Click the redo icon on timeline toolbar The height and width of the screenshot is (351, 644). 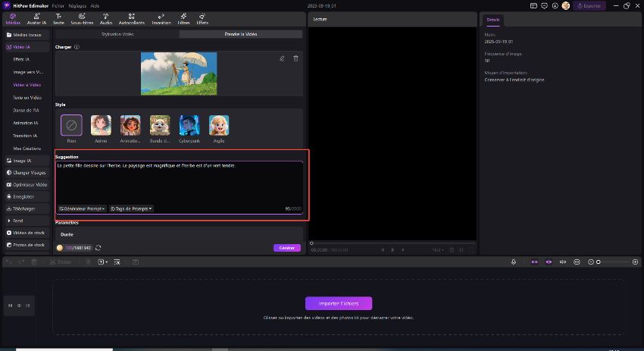(x=21, y=262)
